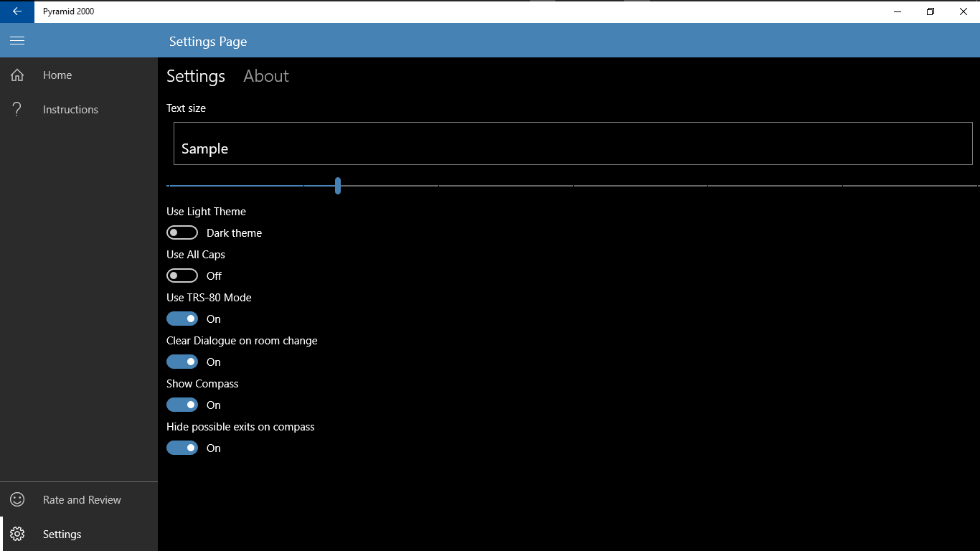Click the Instructions question mark icon
Image resolution: width=980 pixels, height=551 pixels.
[17, 109]
